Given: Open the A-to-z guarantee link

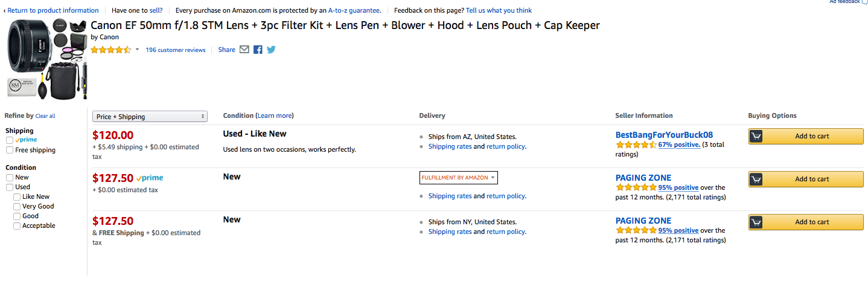Looking at the screenshot, I should coord(354,10).
